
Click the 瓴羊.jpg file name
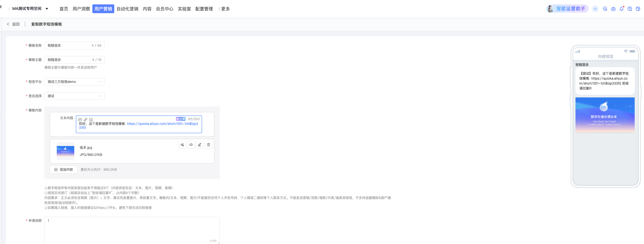click(86, 148)
